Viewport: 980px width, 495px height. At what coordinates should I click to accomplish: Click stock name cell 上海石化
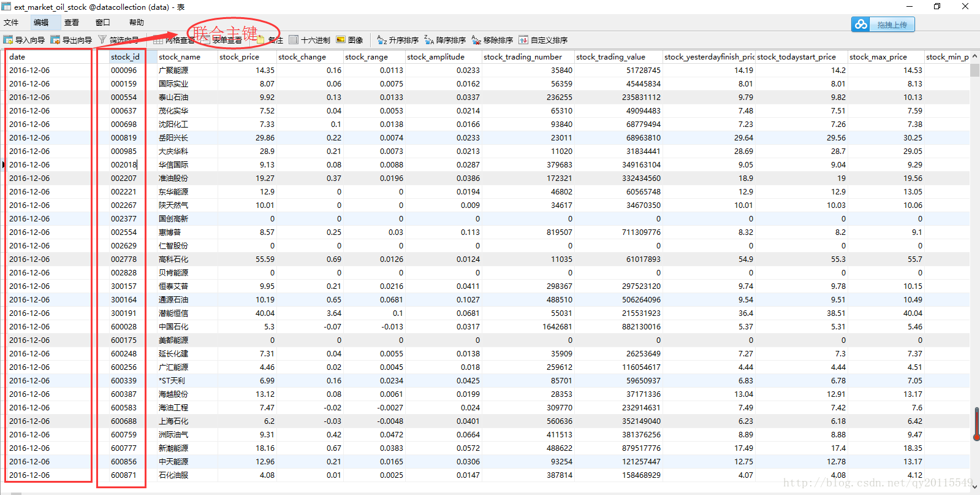187,421
